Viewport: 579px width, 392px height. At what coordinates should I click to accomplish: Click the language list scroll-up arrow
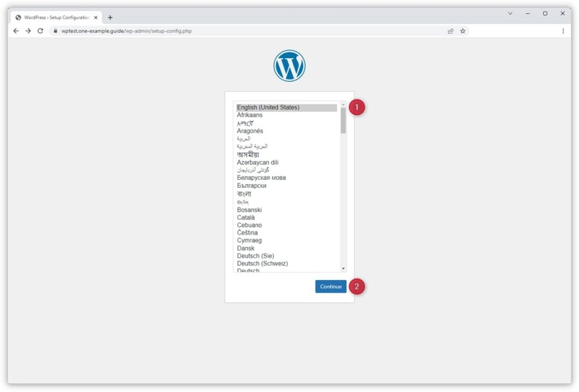pyautogui.click(x=343, y=105)
